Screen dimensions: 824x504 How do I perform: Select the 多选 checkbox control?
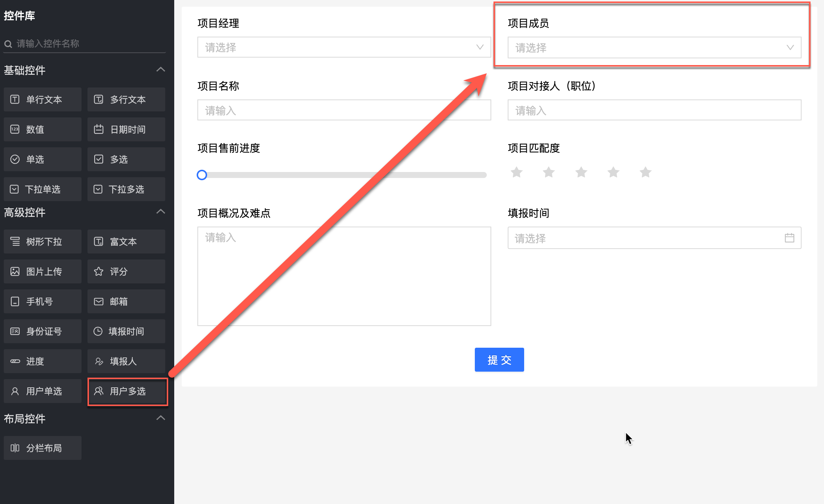(126, 159)
